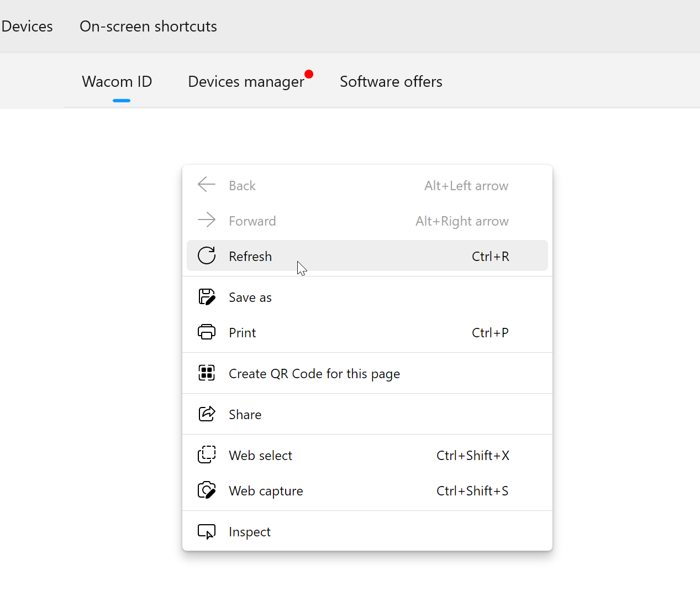700x606 pixels.
Task: Go to the Software offers tab
Action: 391,82
